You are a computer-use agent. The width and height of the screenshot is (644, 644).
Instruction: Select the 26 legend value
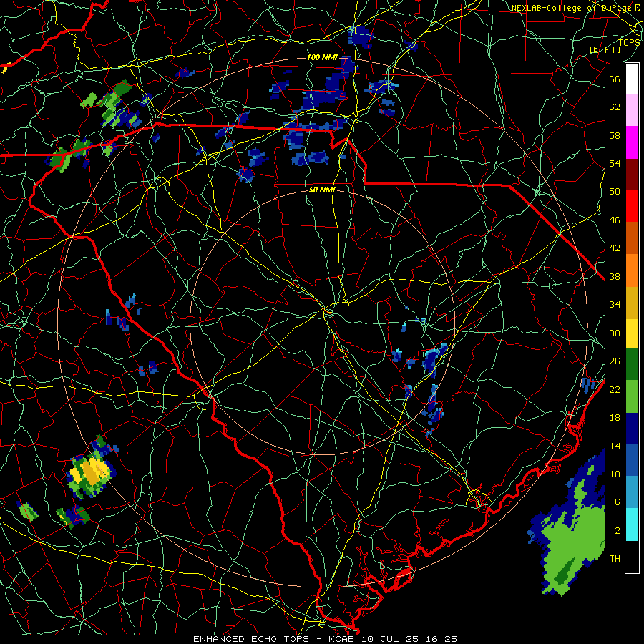[615, 361]
